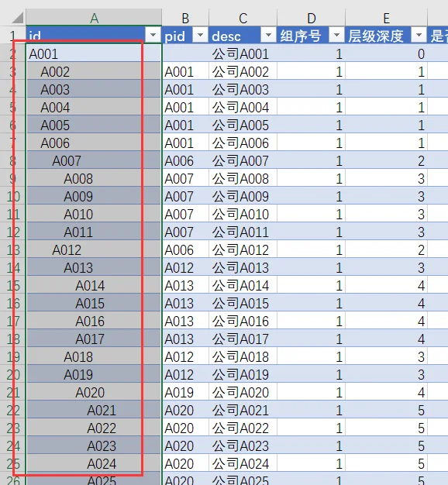The width and height of the screenshot is (448, 485).
Task: Select column B header
Action: click(185, 18)
